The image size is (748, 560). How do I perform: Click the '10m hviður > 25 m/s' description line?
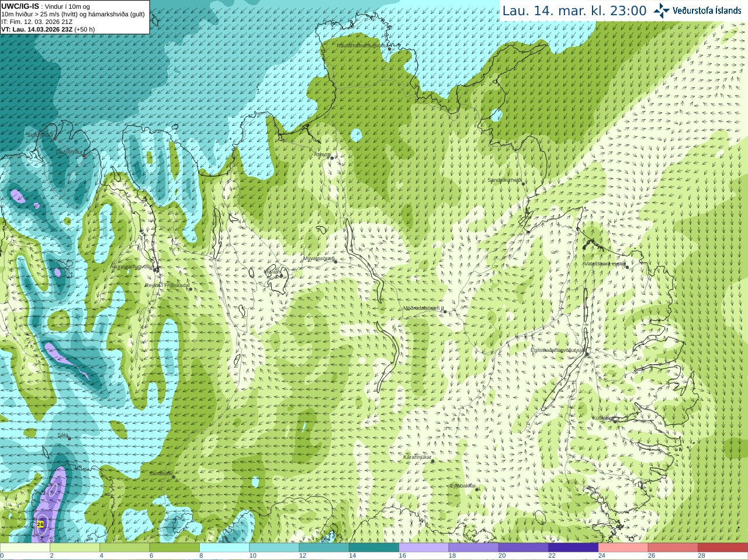click(73, 14)
